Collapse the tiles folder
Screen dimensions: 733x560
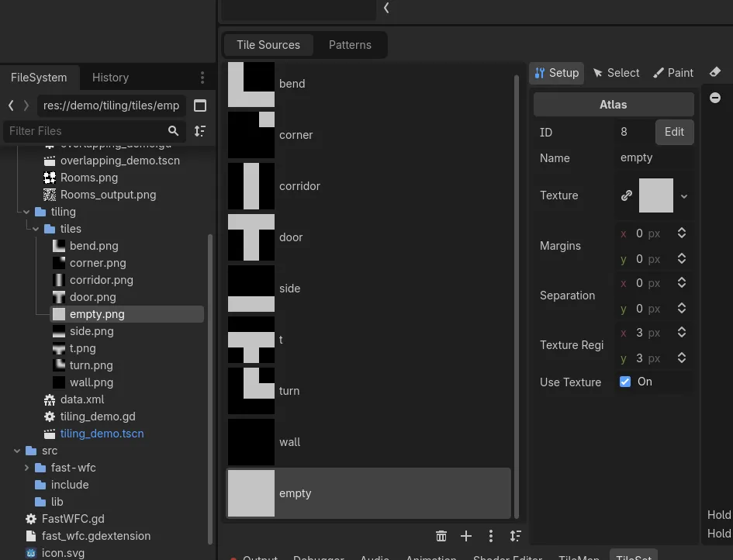click(36, 229)
